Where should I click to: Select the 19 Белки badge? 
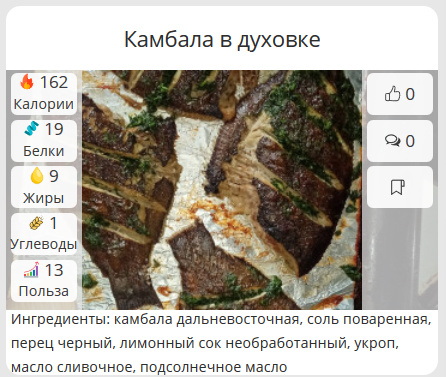44,141
